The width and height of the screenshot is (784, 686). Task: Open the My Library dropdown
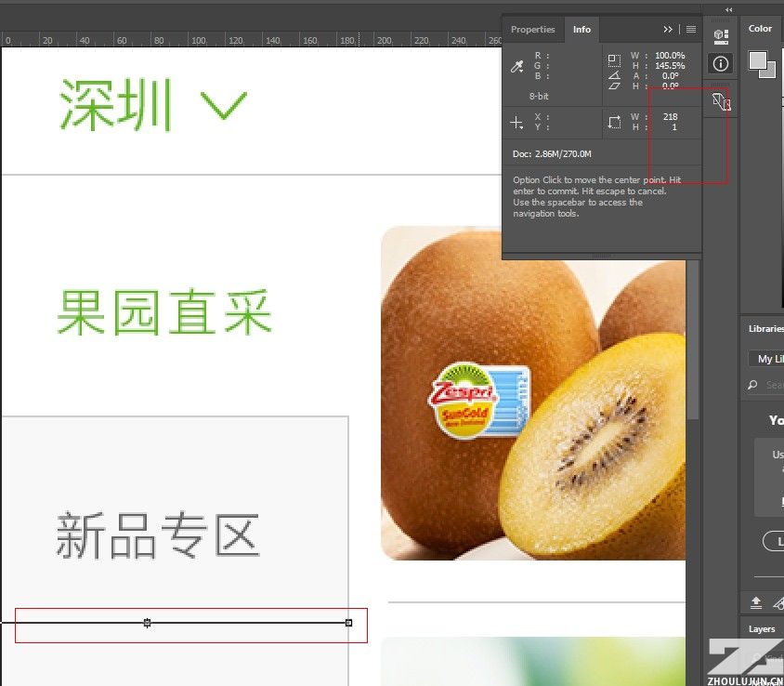[767, 359]
